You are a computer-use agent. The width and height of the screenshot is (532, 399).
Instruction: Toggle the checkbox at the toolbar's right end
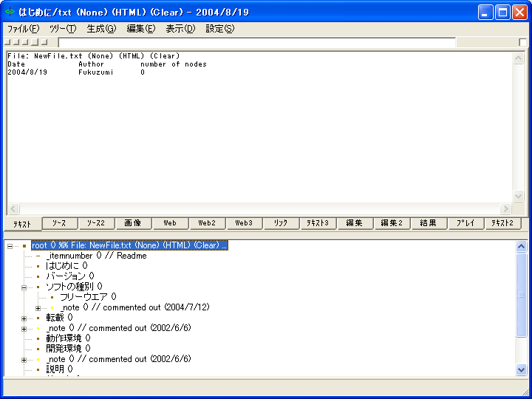(x=523, y=42)
